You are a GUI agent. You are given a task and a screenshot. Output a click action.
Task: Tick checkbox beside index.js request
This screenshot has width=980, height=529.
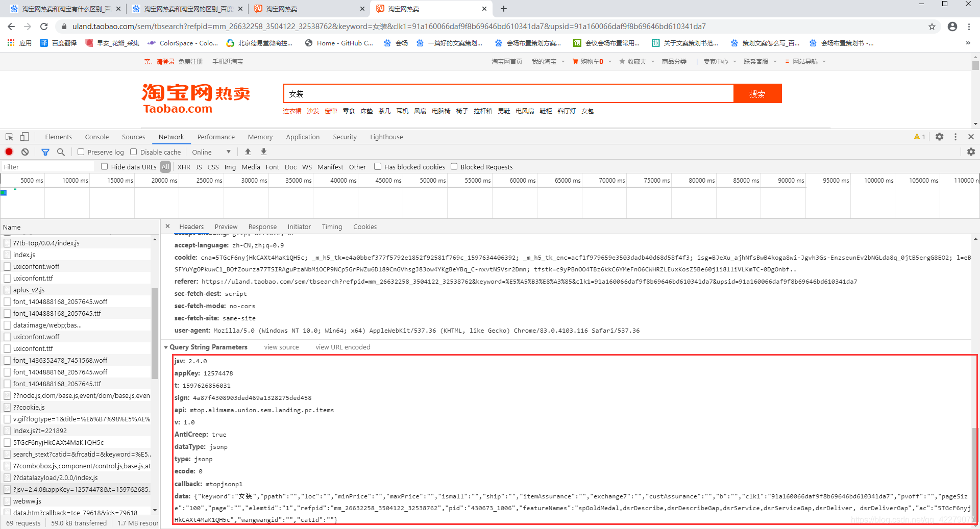[x=7, y=255]
